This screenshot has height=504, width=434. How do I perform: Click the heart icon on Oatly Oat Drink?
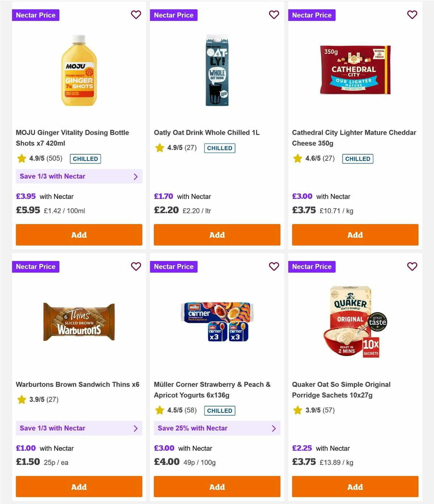tap(274, 15)
